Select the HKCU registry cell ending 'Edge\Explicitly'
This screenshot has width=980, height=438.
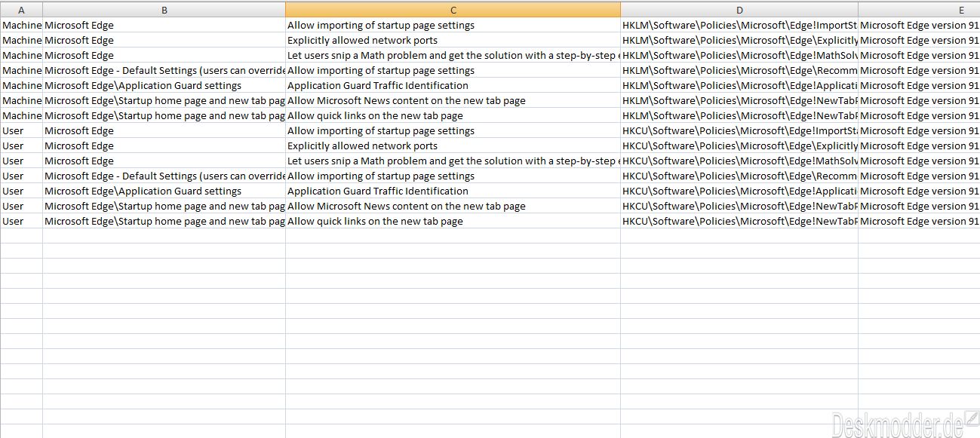[739, 145]
